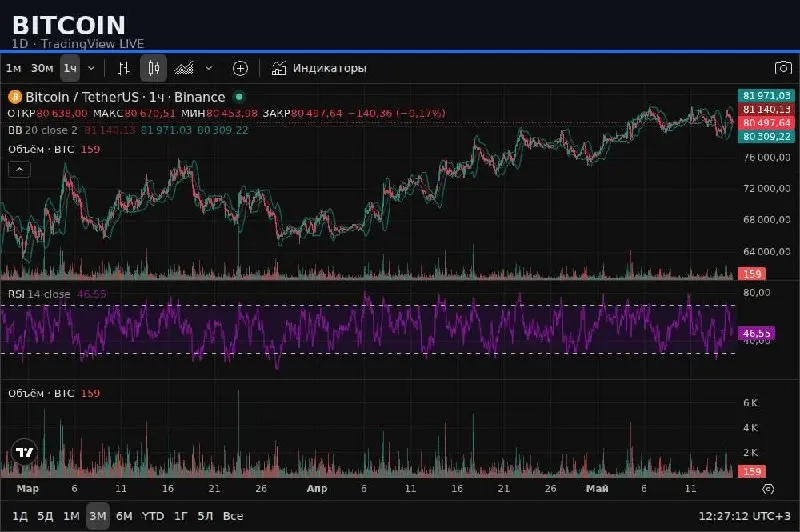The image size is (800, 532).
Task: Click the 64 000,00 price axis label
Action: click(x=766, y=251)
